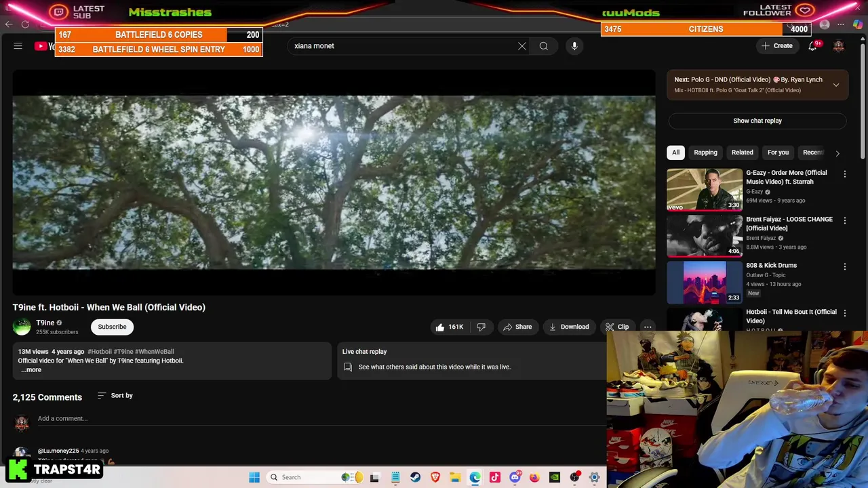Viewport: 868px width, 488px height.
Task: Select the For you filter chip
Action: (778, 152)
